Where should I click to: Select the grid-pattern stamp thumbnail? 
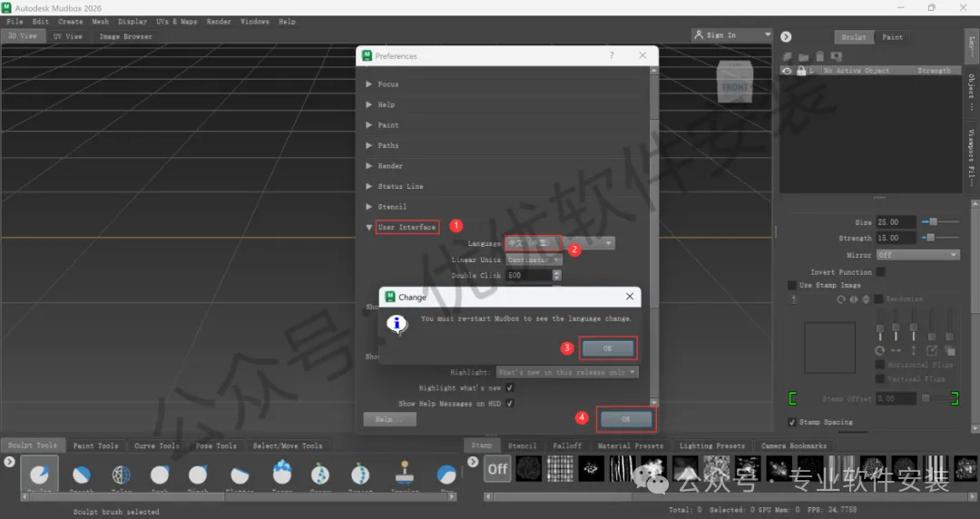[x=560, y=469]
